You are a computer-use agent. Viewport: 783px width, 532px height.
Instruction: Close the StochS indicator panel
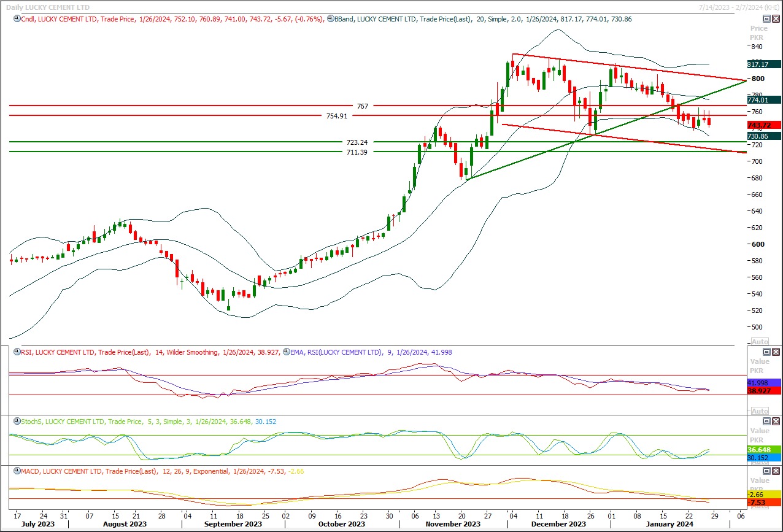[775, 421]
